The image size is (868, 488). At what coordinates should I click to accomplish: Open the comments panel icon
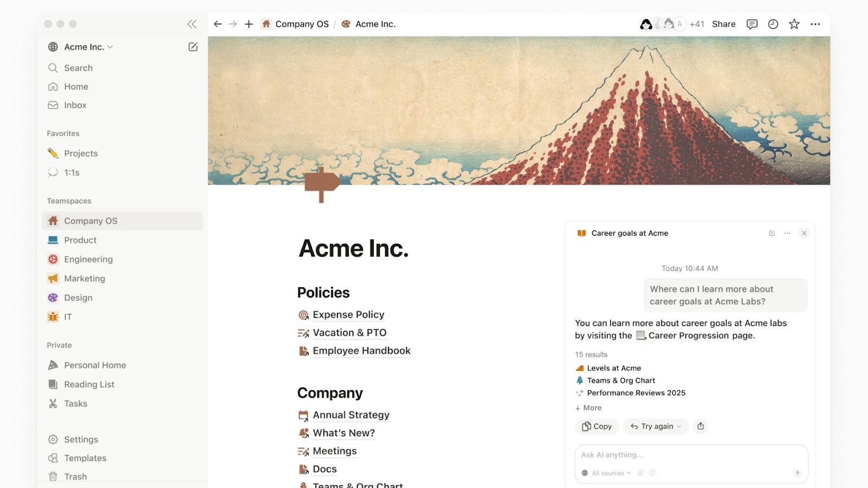click(752, 24)
